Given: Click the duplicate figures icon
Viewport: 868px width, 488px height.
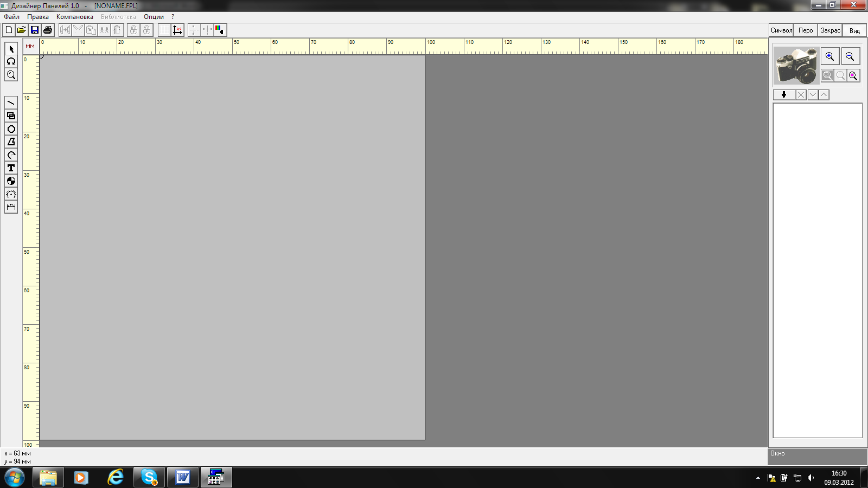Looking at the screenshot, I should [104, 30].
